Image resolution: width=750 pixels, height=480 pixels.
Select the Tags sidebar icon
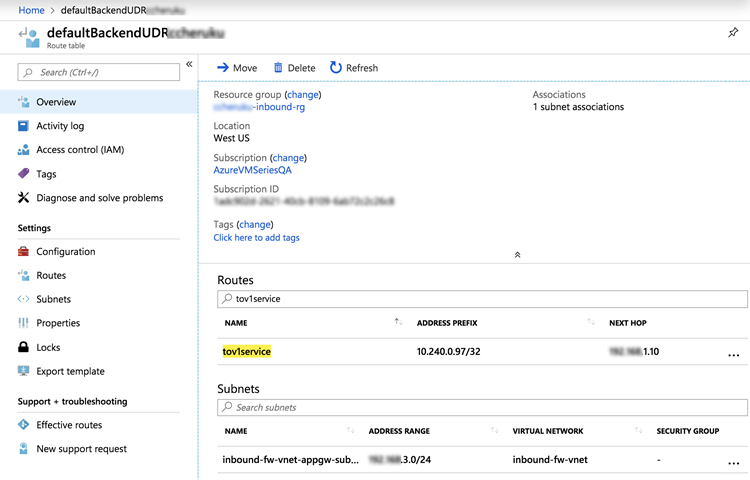25,174
